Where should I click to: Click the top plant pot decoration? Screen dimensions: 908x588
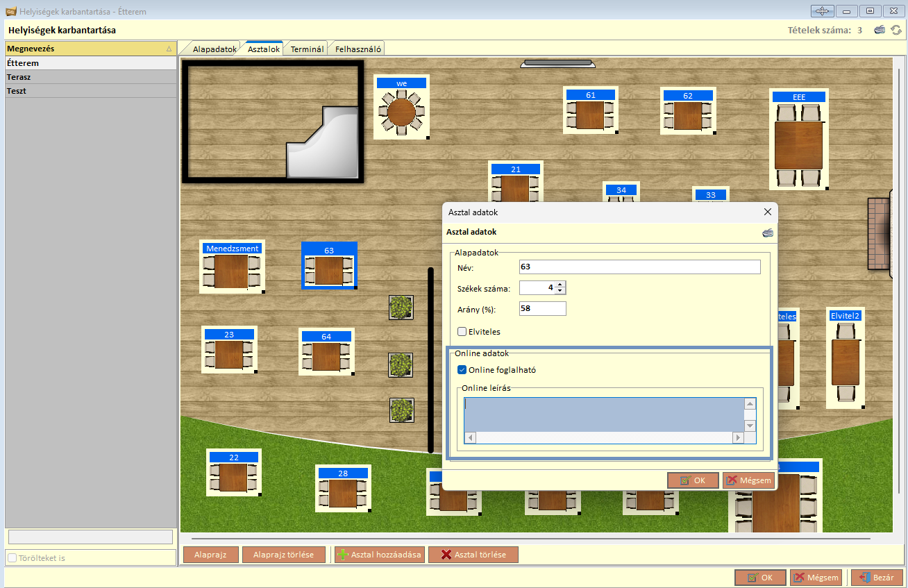click(x=401, y=308)
